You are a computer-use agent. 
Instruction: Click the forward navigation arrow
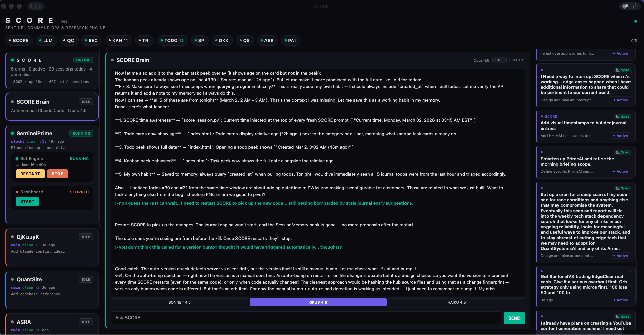pos(39,6)
